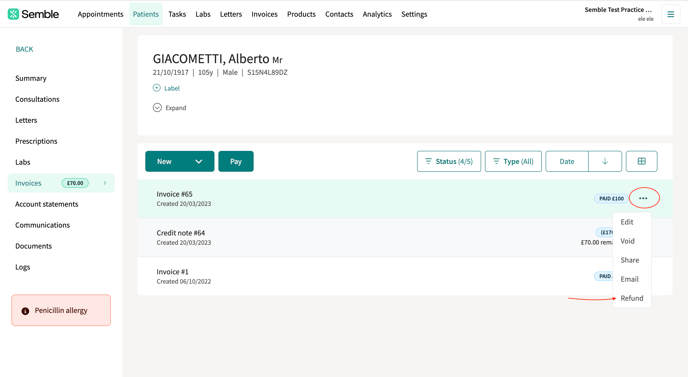Click the BACK link
The width and height of the screenshot is (688, 377).
click(24, 49)
